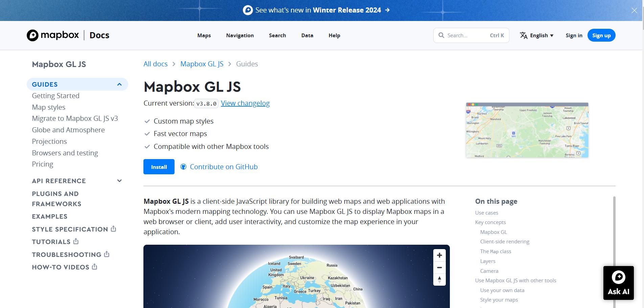Go to All docs breadcrumb
Image resolution: width=644 pixels, height=308 pixels.
[x=156, y=64]
